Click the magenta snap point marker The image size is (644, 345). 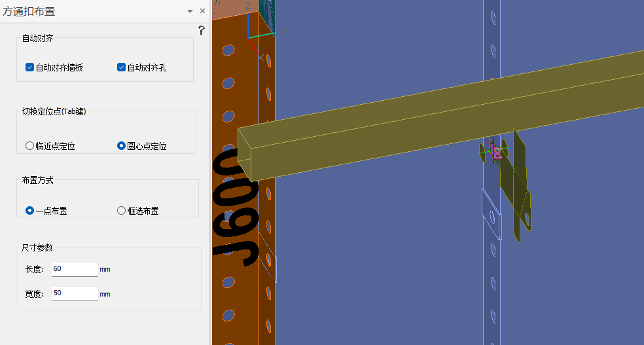click(x=497, y=153)
